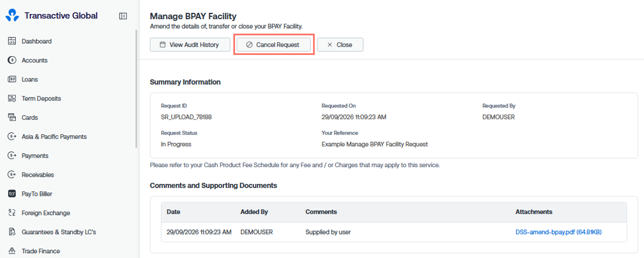Click the Cash Product Fee Schedule notice text
Image resolution: width=644 pixels, height=258 pixels.
pos(295,165)
